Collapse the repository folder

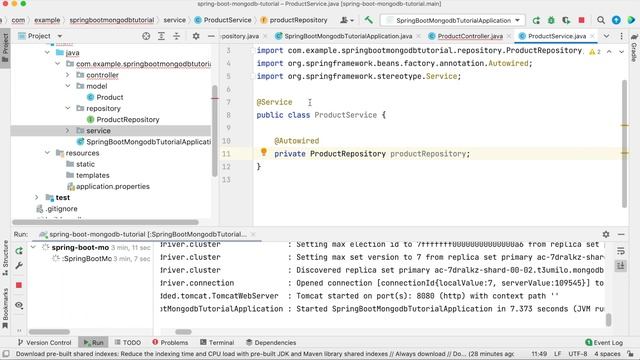[68, 108]
